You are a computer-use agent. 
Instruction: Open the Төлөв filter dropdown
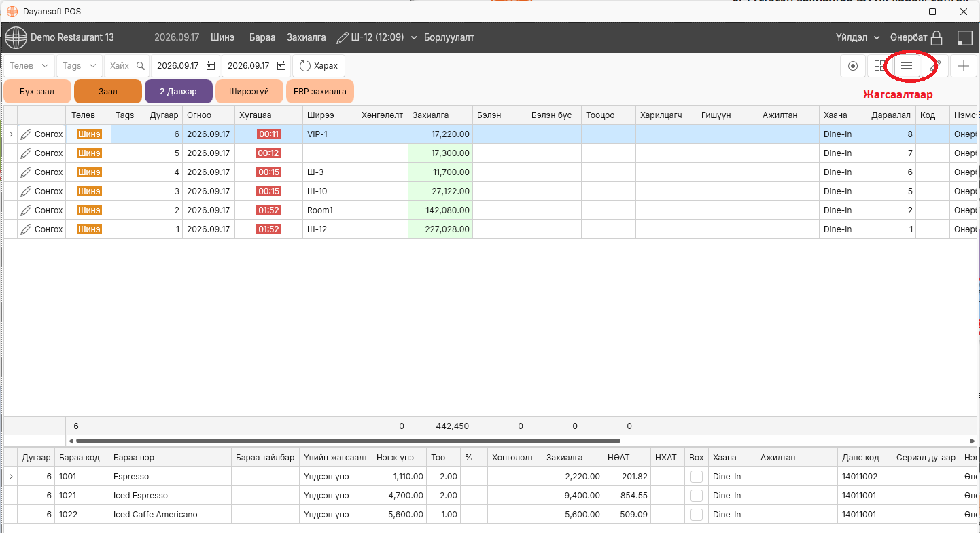point(29,66)
